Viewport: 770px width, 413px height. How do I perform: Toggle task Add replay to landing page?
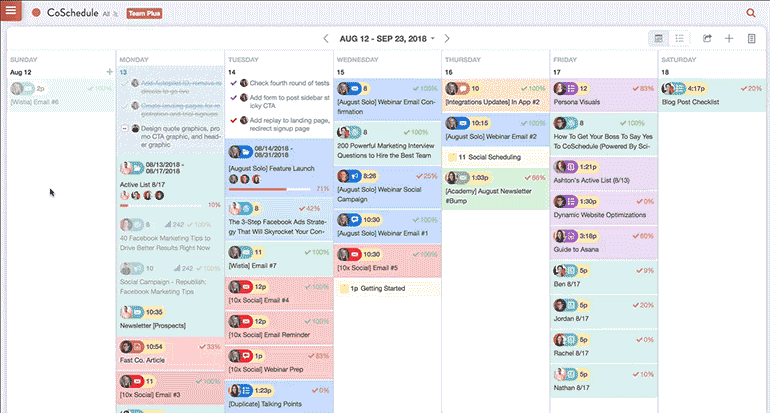[233, 120]
